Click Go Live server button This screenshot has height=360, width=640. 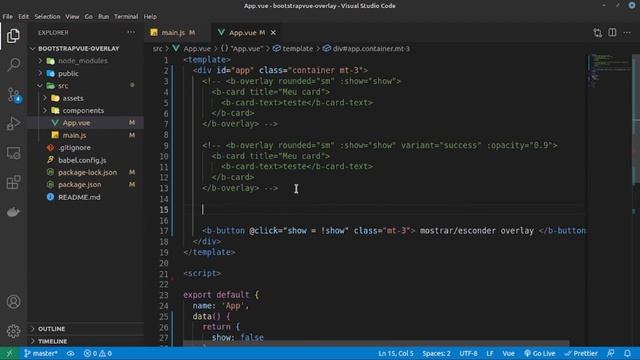pyautogui.click(x=540, y=353)
